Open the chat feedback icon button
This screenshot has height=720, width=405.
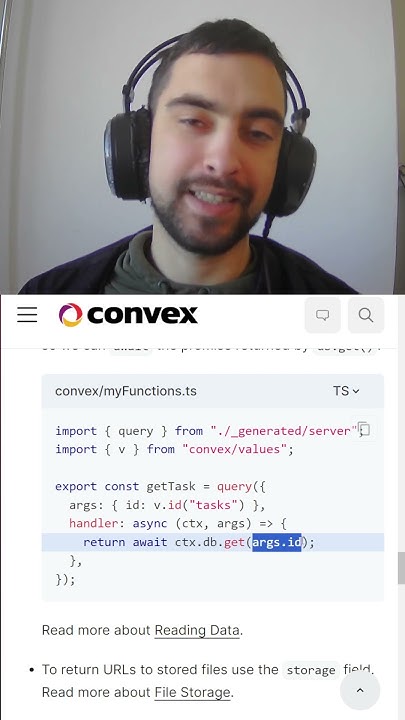pos(323,315)
